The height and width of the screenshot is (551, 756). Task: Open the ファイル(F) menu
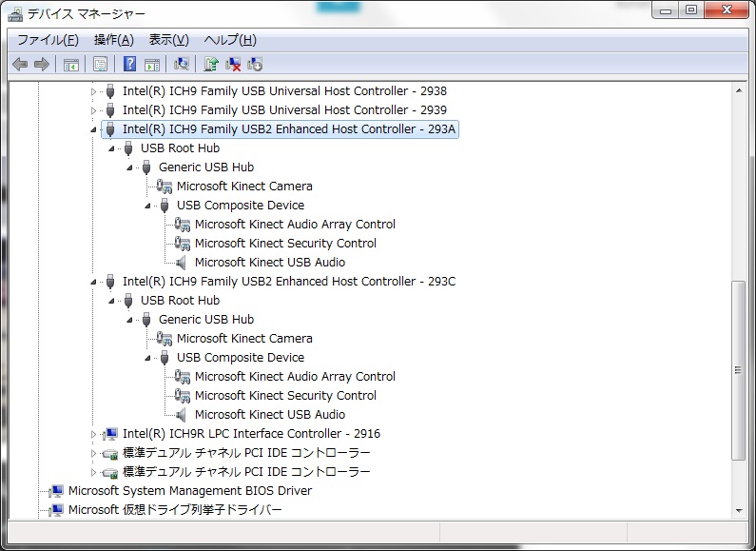click(x=48, y=39)
